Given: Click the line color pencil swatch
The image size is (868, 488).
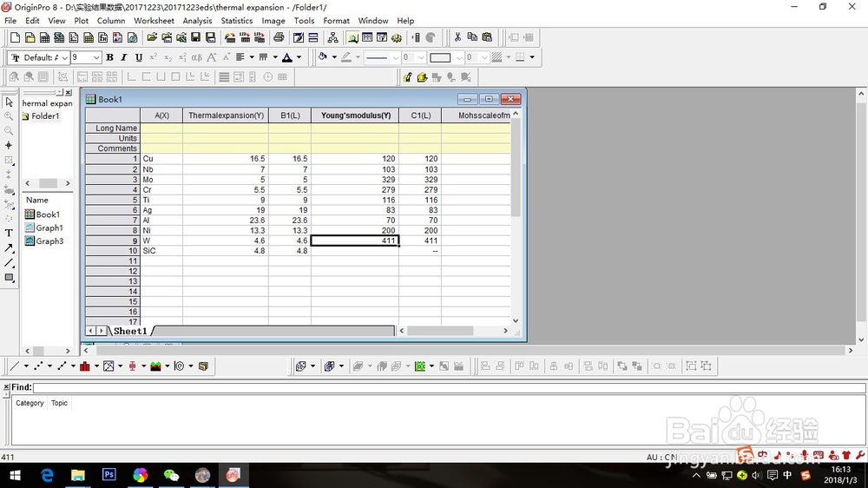Looking at the screenshot, I should [346, 57].
